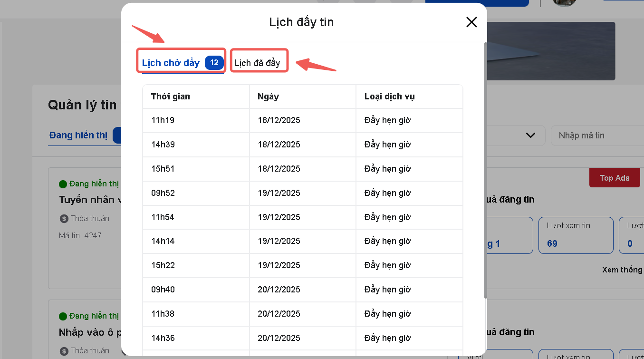Open the Lượt xem tin stat card
The width and height of the screenshot is (644, 359).
coord(576,235)
